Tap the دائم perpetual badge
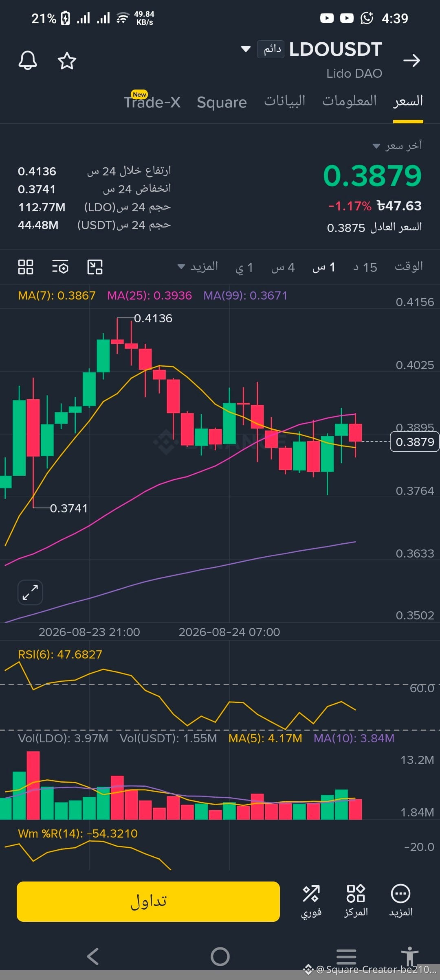This screenshot has height=980, width=440. coord(271,49)
